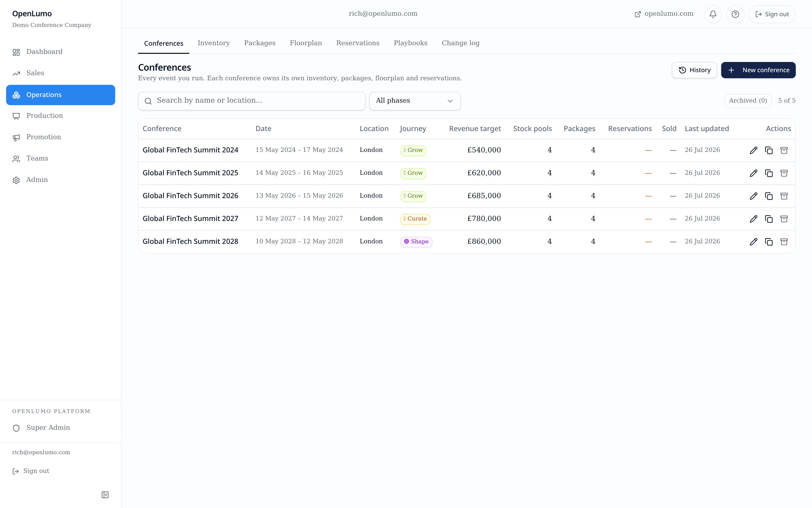812x508 pixels.
Task: Edit Global FinTech Summit 2024 with pencil icon
Action: click(753, 150)
